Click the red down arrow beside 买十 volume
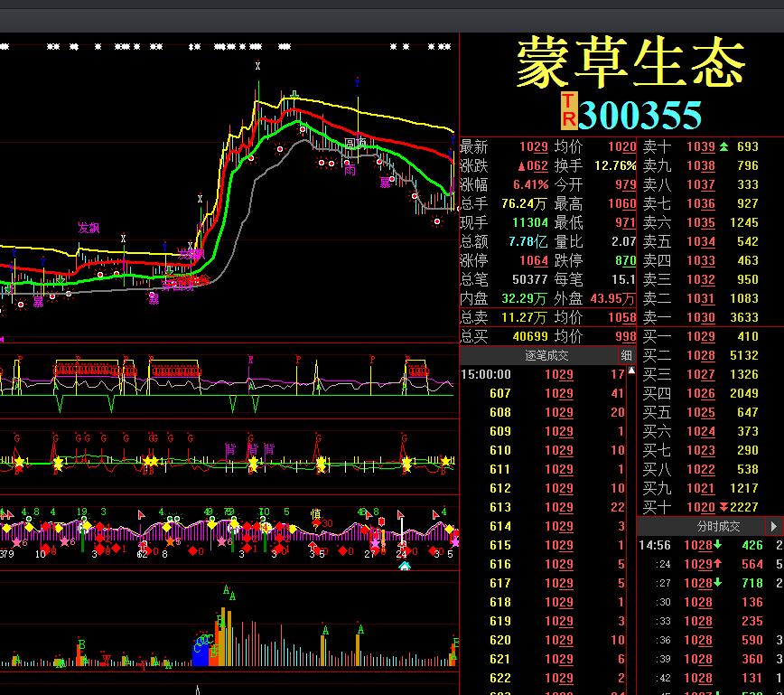 [723, 507]
